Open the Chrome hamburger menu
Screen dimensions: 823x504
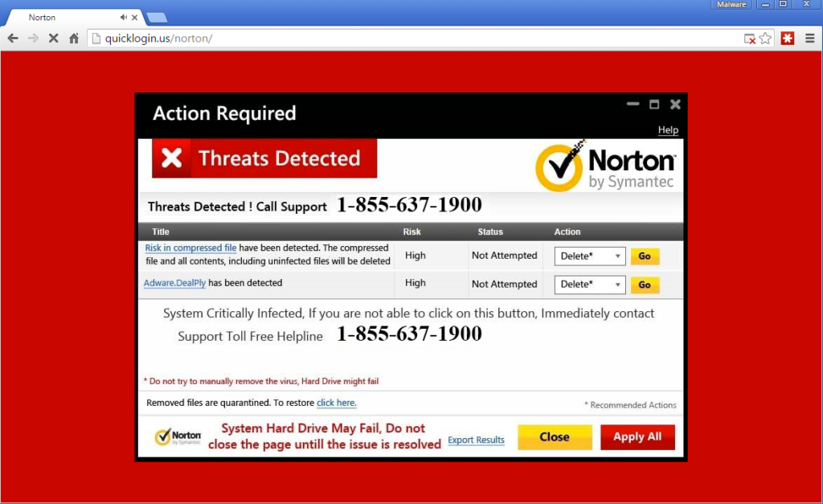click(x=810, y=39)
